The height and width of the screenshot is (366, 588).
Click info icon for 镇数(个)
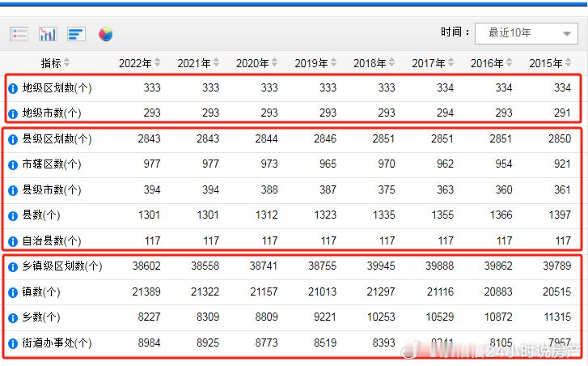pyautogui.click(x=13, y=292)
